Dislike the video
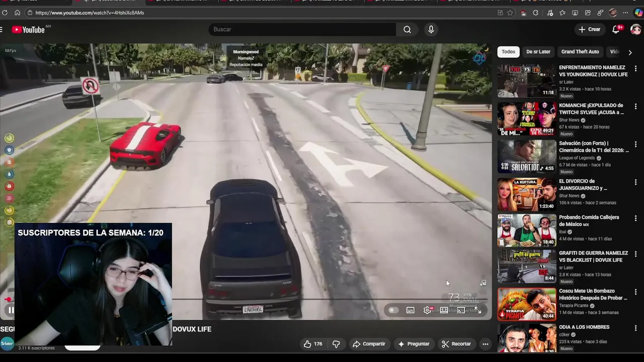This screenshot has width=644, height=362. coord(336,344)
